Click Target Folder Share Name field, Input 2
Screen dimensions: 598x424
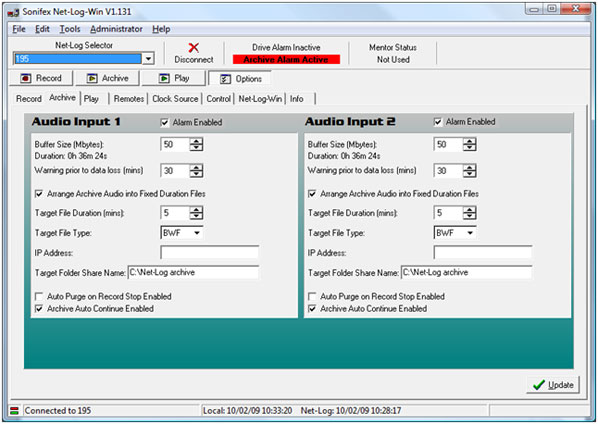point(466,272)
